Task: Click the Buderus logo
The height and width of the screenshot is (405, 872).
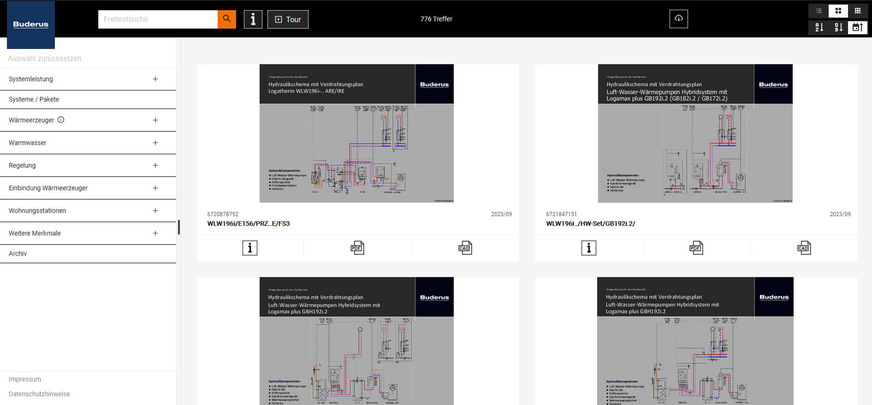Action: pos(31,24)
